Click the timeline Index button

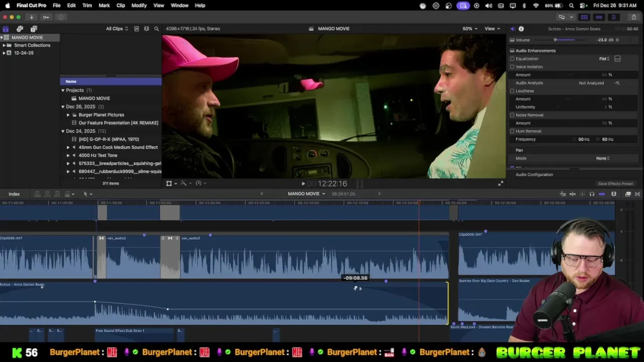14,194
